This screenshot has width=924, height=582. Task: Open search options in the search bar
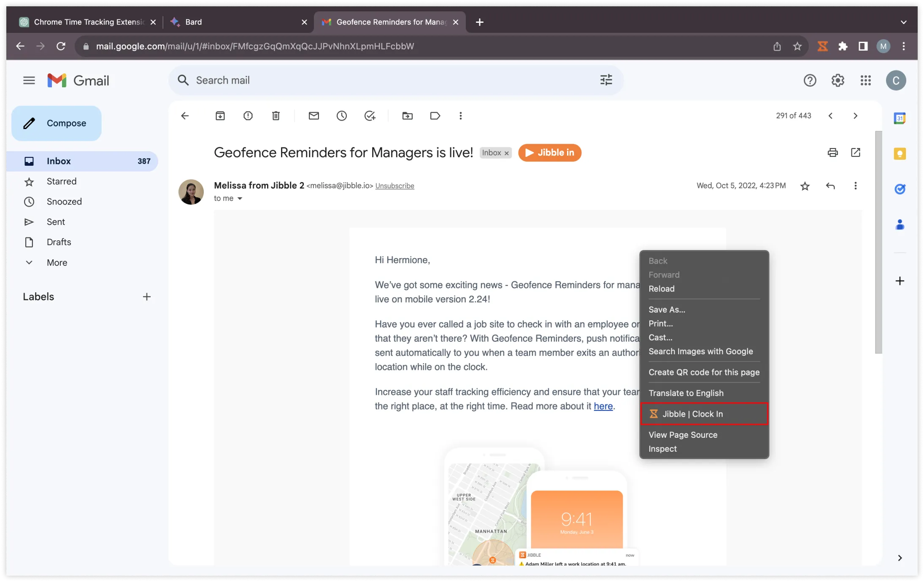(x=606, y=80)
